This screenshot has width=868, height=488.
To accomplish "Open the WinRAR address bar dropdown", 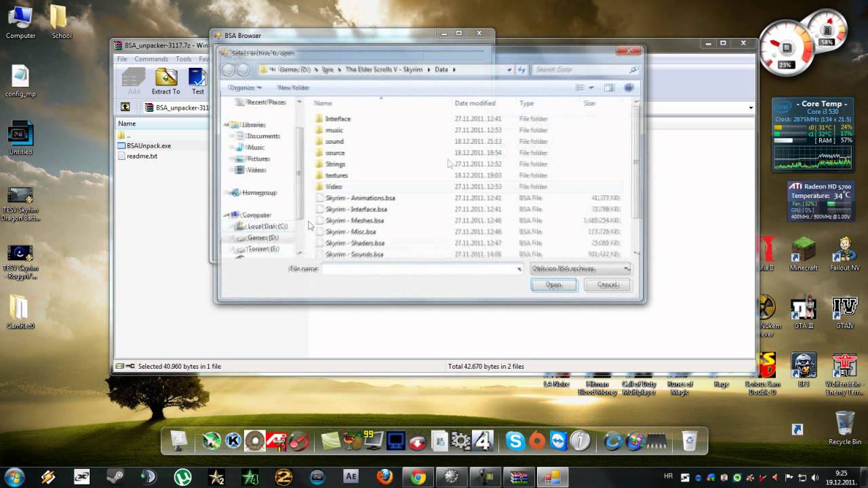I will click(751, 108).
